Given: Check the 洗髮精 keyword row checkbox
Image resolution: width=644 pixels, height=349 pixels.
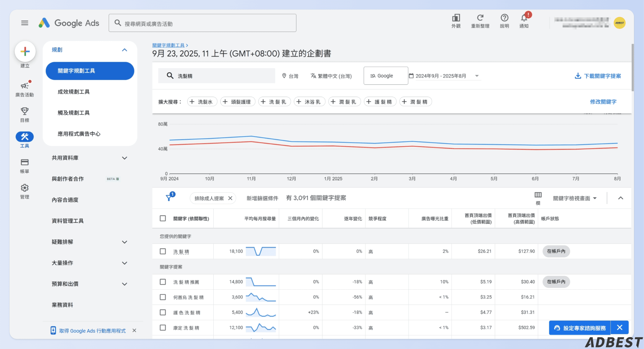Looking at the screenshot, I should click(x=163, y=251).
